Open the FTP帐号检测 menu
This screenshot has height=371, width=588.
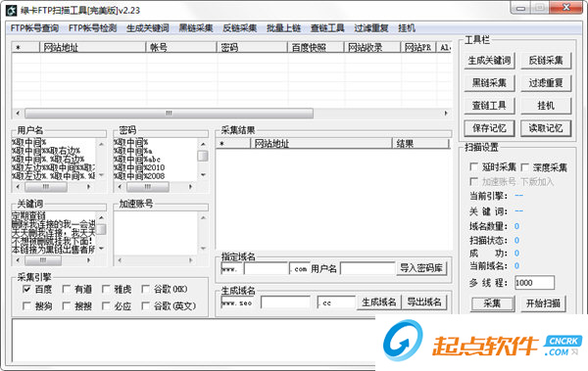(x=93, y=28)
